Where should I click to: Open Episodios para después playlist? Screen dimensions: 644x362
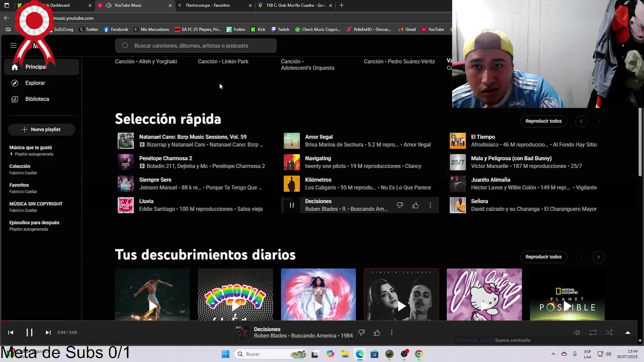coord(34,225)
